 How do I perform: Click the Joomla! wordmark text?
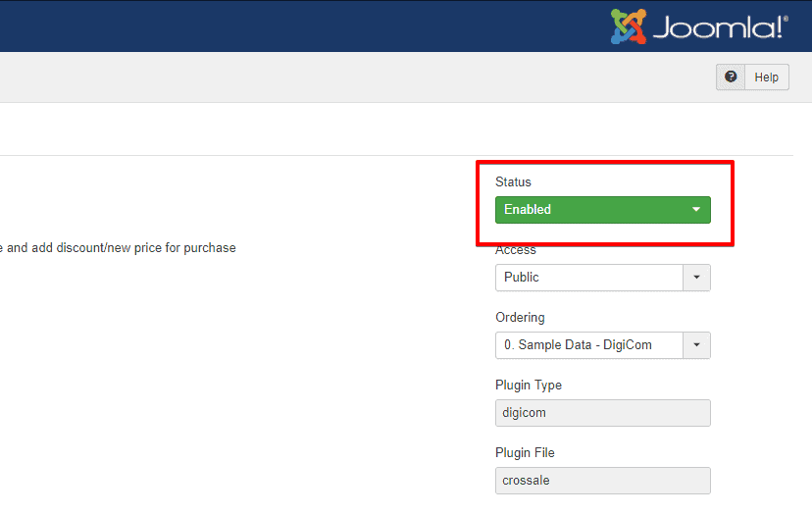pyautogui.click(x=721, y=27)
